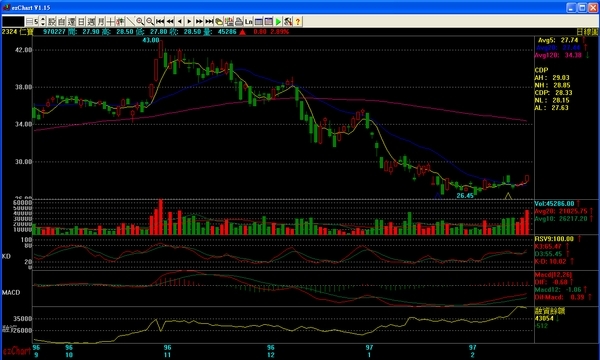
Task: Zoom out with the minus magnifier
Action: point(150,21)
